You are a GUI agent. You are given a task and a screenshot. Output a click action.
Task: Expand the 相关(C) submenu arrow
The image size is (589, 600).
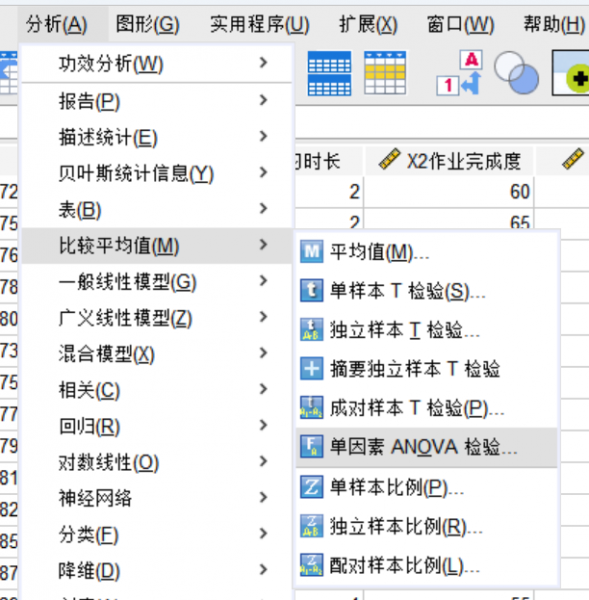pyautogui.click(x=263, y=389)
